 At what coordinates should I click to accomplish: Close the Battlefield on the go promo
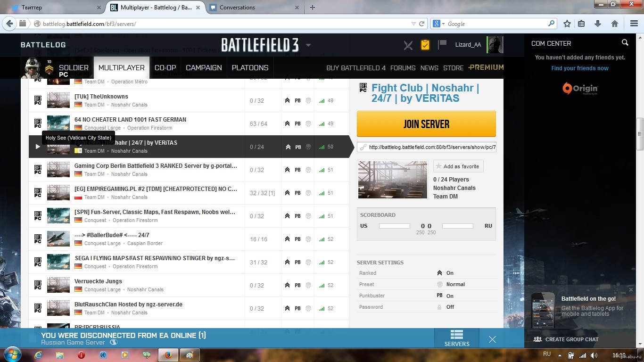(631, 289)
